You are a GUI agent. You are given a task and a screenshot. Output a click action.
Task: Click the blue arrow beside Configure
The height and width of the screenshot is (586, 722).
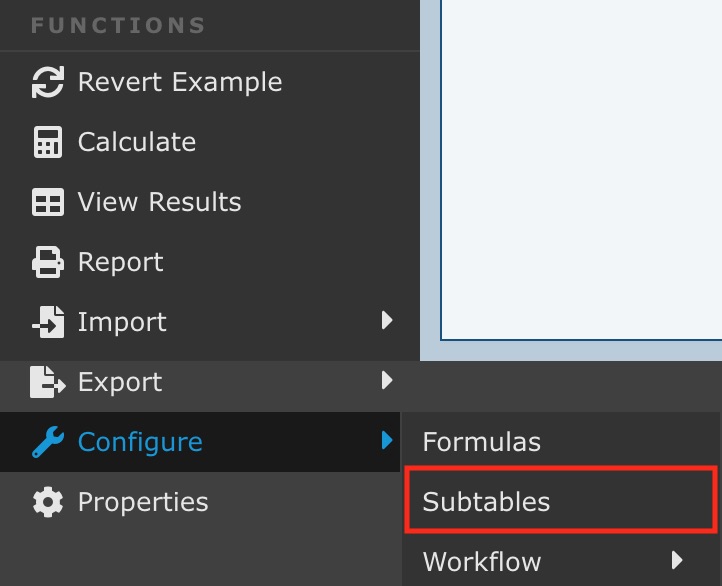pos(387,441)
